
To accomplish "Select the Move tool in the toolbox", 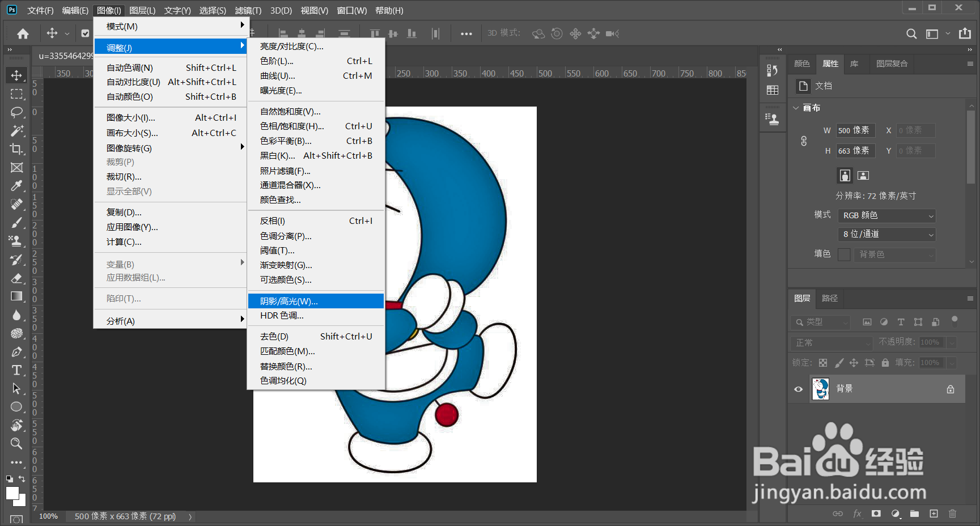I will [x=16, y=75].
